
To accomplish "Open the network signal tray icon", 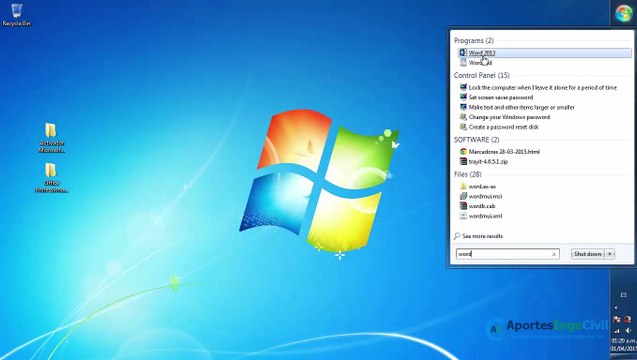I will coord(617,331).
